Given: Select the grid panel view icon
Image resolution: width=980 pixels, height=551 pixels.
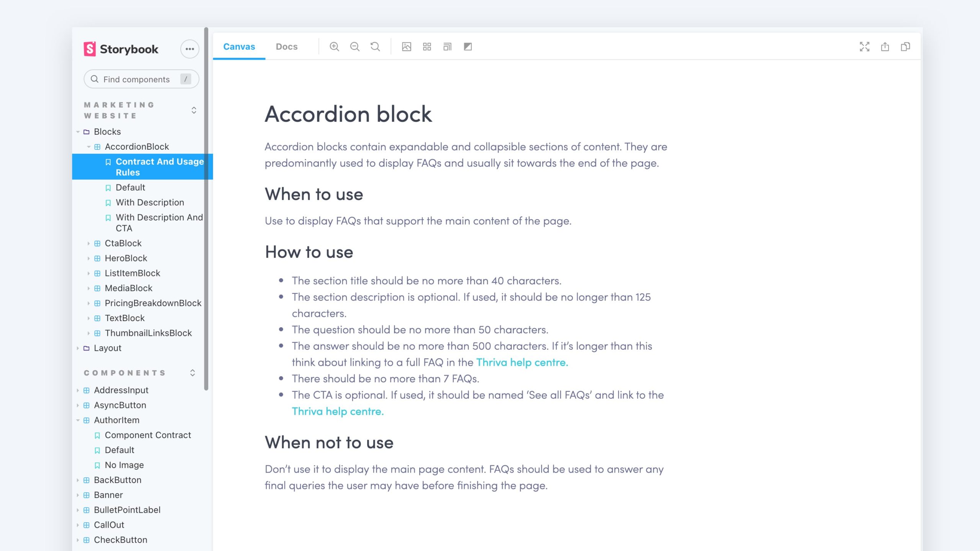Looking at the screenshot, I should point(427,46).
